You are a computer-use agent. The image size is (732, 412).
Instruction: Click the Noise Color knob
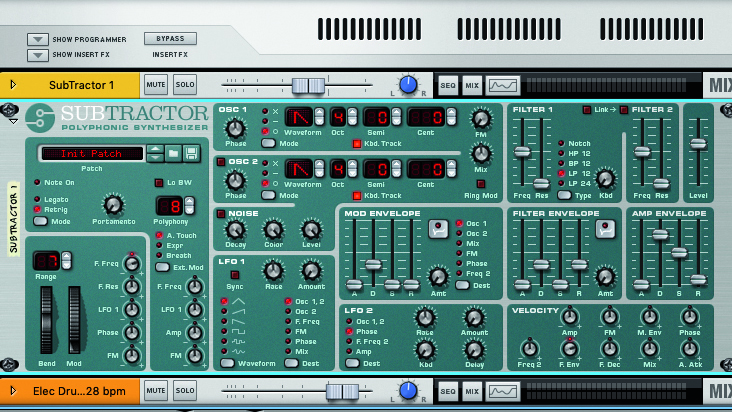click(273, 230)
